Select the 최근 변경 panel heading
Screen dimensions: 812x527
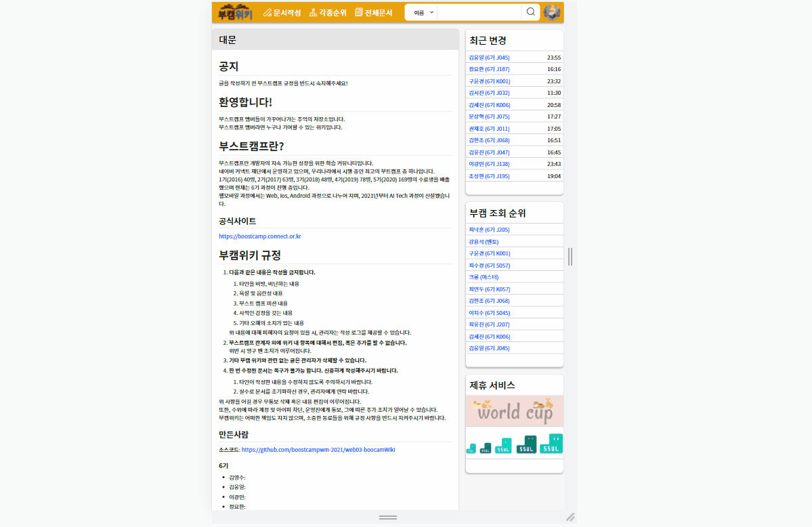488,41
